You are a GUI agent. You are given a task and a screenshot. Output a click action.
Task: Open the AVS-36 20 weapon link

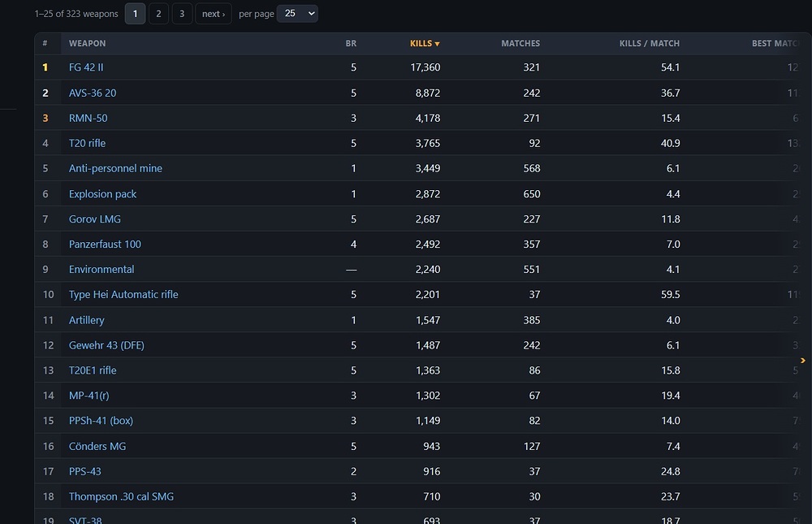click(93, 93)
